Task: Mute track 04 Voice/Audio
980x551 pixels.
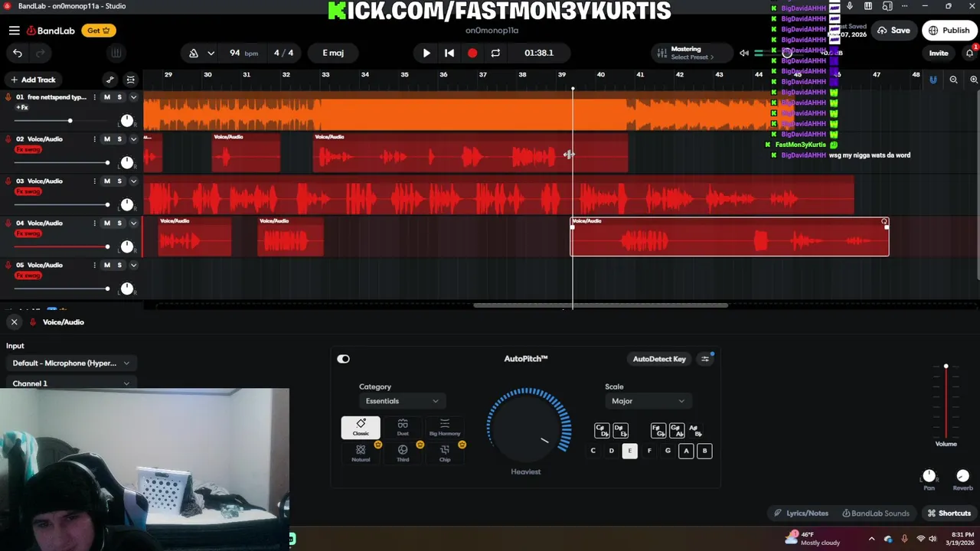Action: 107,223
